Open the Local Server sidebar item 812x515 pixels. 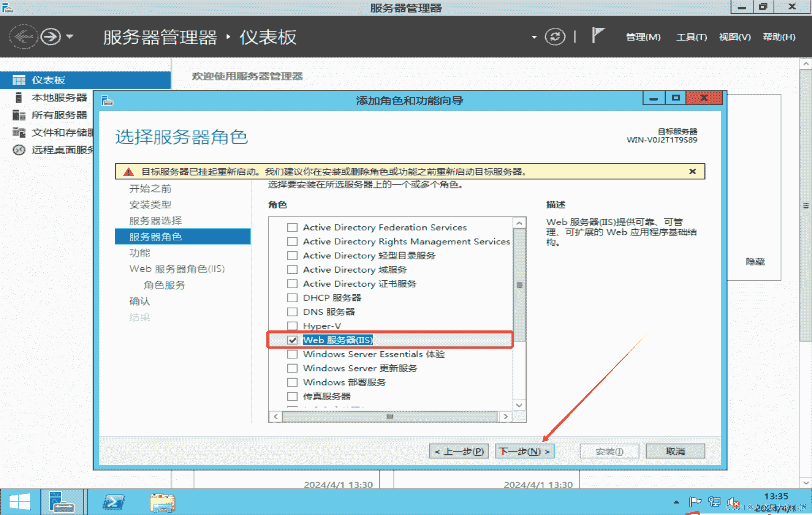(59, 98)
